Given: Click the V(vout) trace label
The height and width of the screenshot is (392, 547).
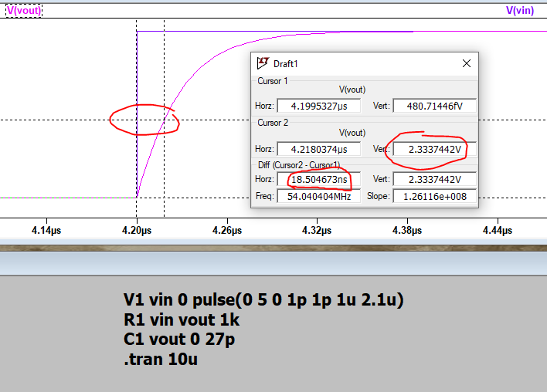Looking at the screenshot, I should pos(24,11).
